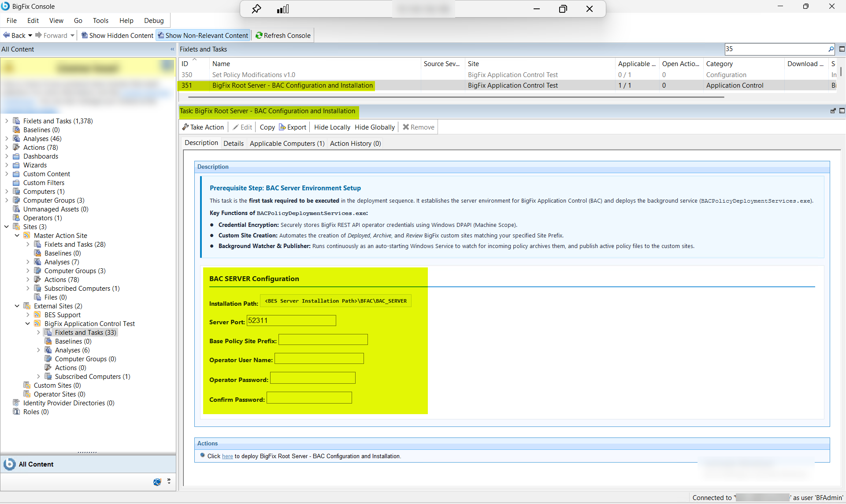This screenshot has width=846, height=504.
Task: Switch to the Details tab
Action: (x=234, y=143)
